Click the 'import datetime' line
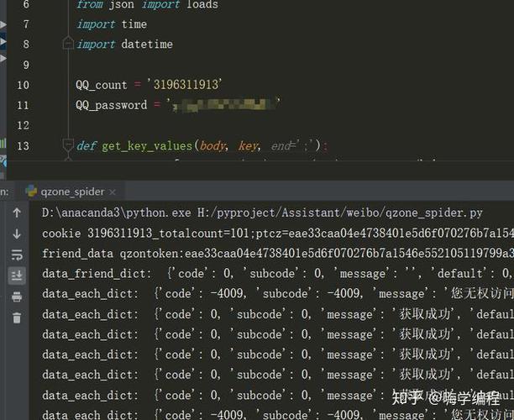Viewport: 514px width, 420px height. click(124, 45)
